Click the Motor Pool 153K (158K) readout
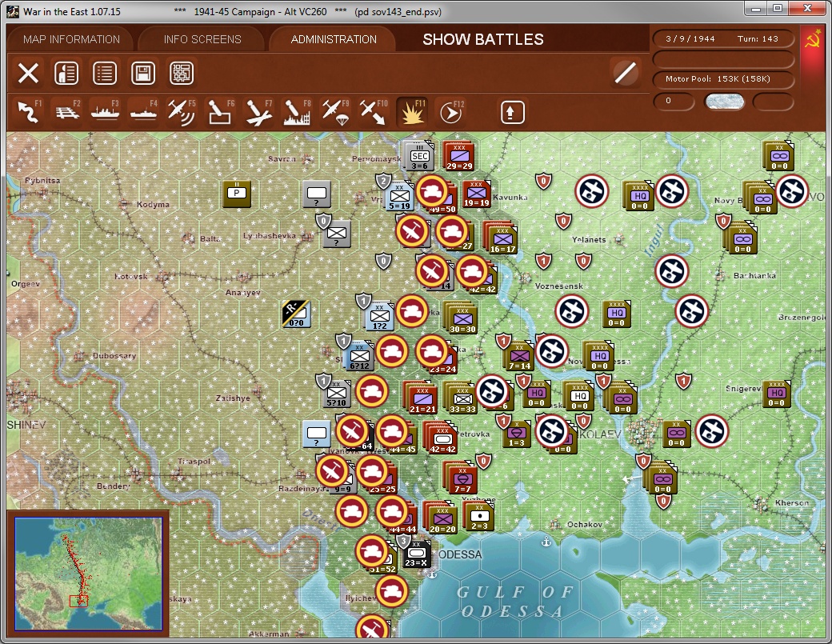The height and width of the screenshot is (644, 832). point(722,79)
